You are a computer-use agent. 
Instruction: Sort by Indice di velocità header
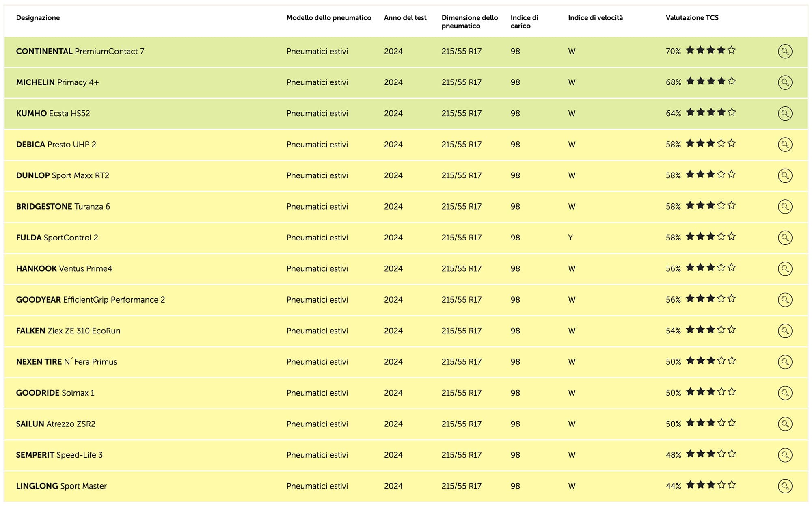click(x=595, y=18)
